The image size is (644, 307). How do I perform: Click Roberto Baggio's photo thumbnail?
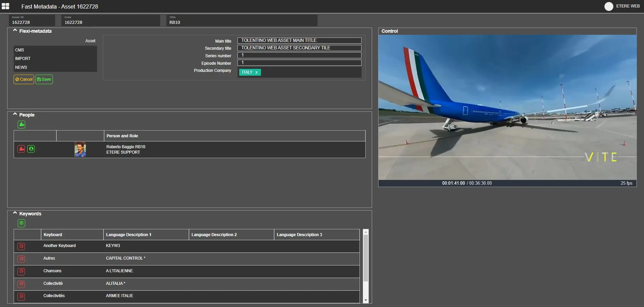(80, 149)
